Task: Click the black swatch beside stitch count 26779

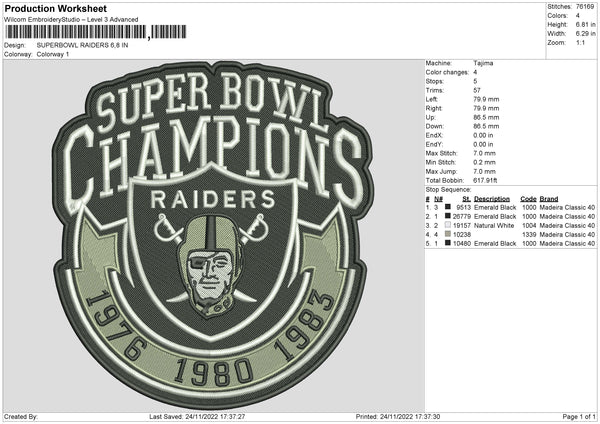Action: pyautogui.click(x=447, y=216)
